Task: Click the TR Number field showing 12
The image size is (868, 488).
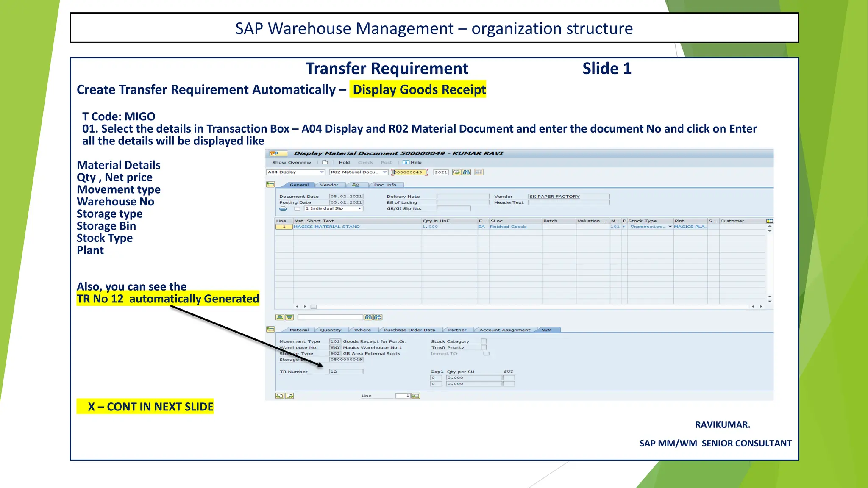Action: coord(346,372)
